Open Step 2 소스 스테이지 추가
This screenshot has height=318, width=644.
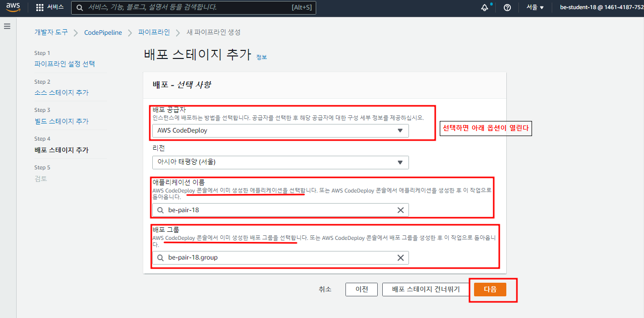pyautogui.click(x=62, y=93)
